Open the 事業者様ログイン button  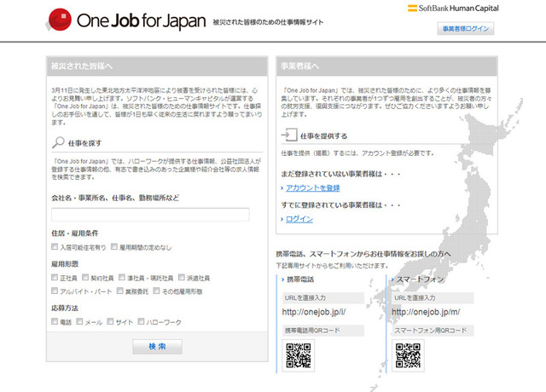coord(466,28)
